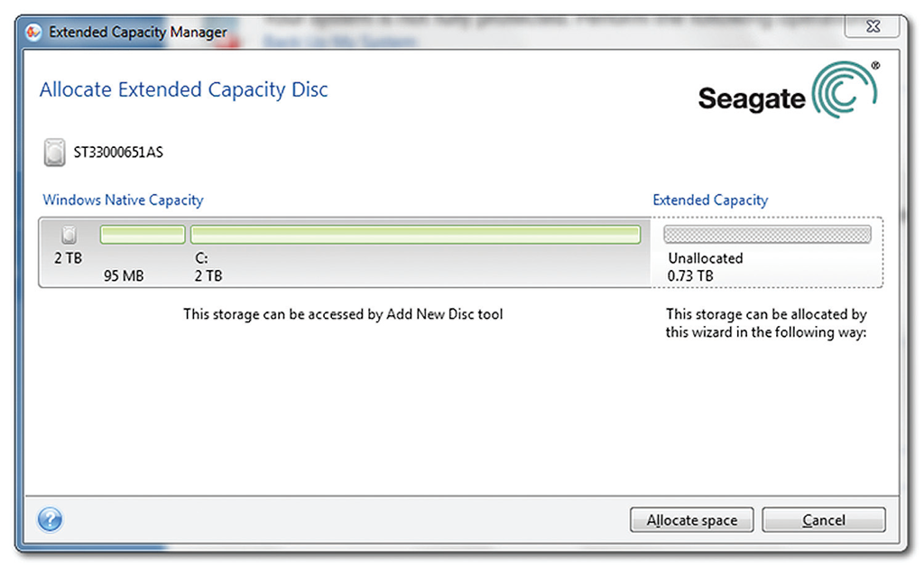Click the Allocate space button

[692, 519]
